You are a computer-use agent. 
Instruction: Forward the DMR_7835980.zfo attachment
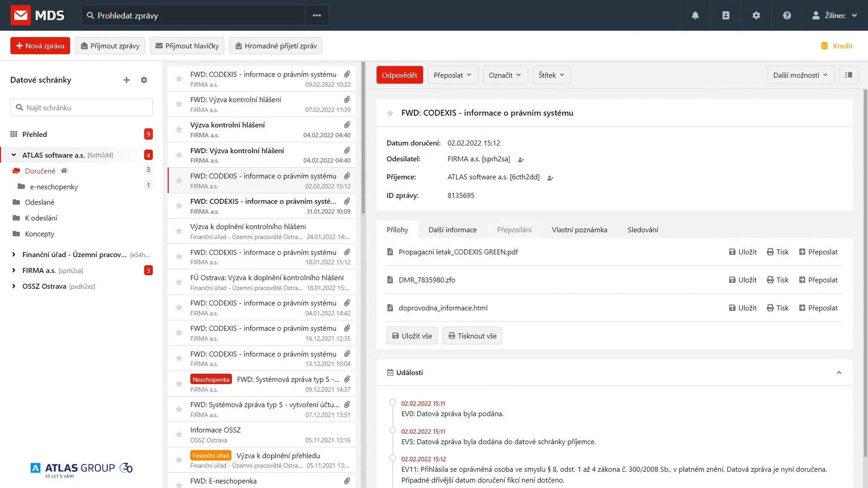tap(818, 280)
